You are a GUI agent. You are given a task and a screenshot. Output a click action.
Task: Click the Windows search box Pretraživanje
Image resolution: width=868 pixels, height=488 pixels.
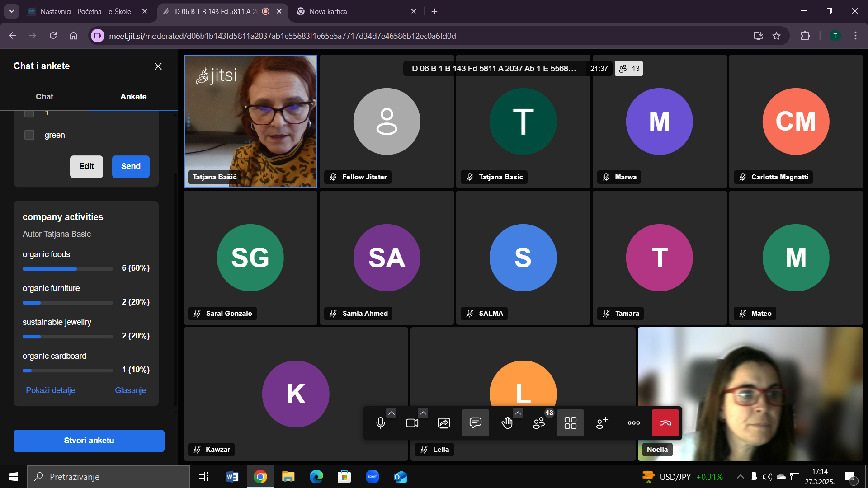point(108,477)
